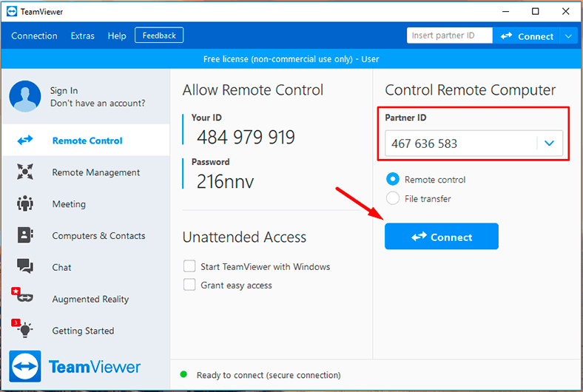The image size is (583, 392).
Task: Click the Ready to connect status text
Action: pos(269,375)
